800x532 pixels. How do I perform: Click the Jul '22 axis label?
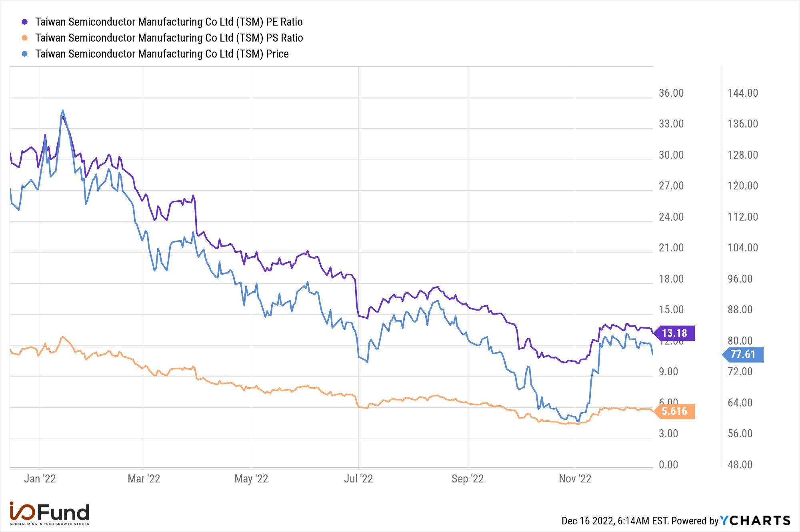358,478
